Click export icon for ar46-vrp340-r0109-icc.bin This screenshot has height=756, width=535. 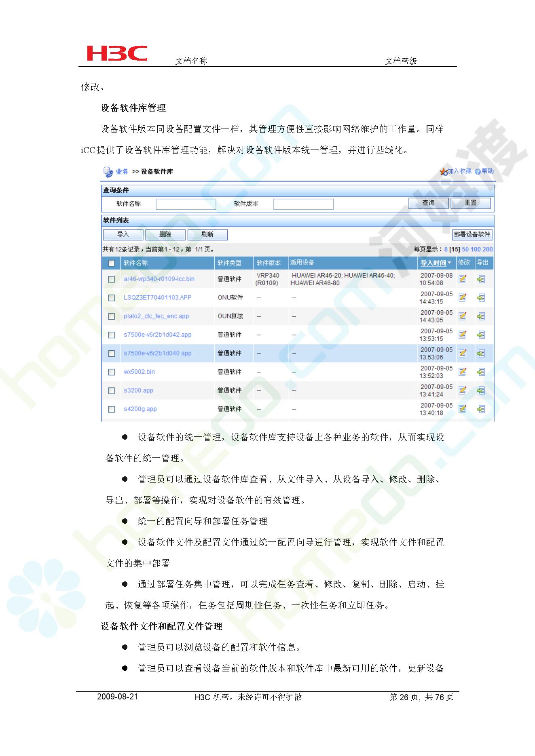pyautogui.click(x=481, y=279)
